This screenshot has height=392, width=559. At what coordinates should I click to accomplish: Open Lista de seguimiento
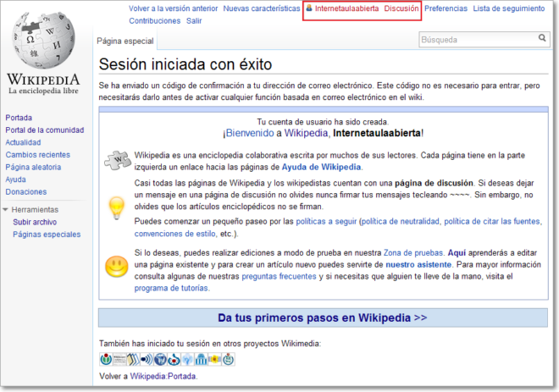coord(509,8)
